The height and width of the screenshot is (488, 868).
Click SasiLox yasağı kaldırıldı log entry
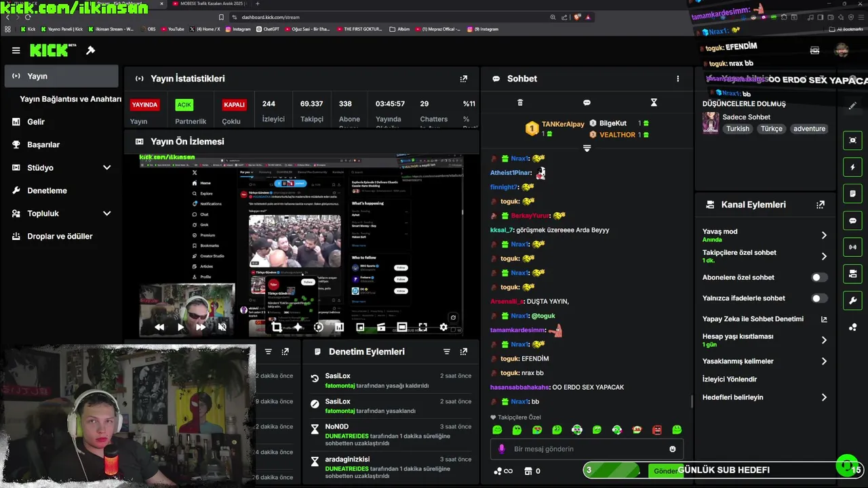point(390,380)
